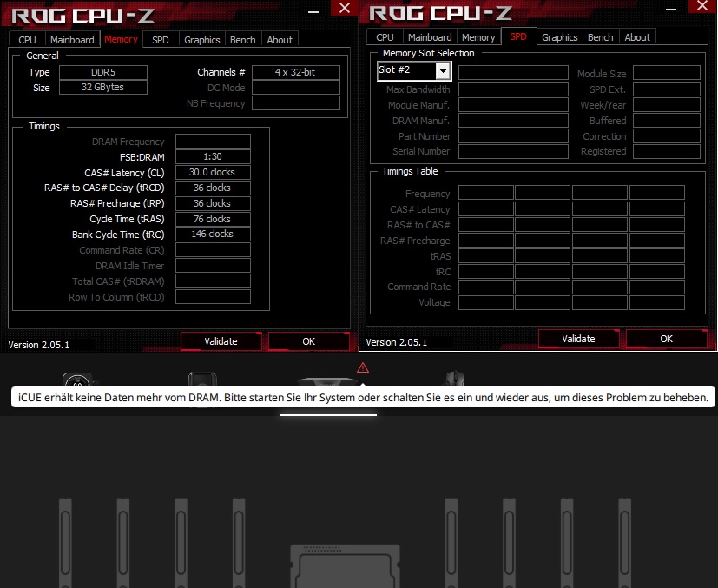
Task: Open About tab in the Slot Selection CPU-Z window
Action: click(637, 37)
